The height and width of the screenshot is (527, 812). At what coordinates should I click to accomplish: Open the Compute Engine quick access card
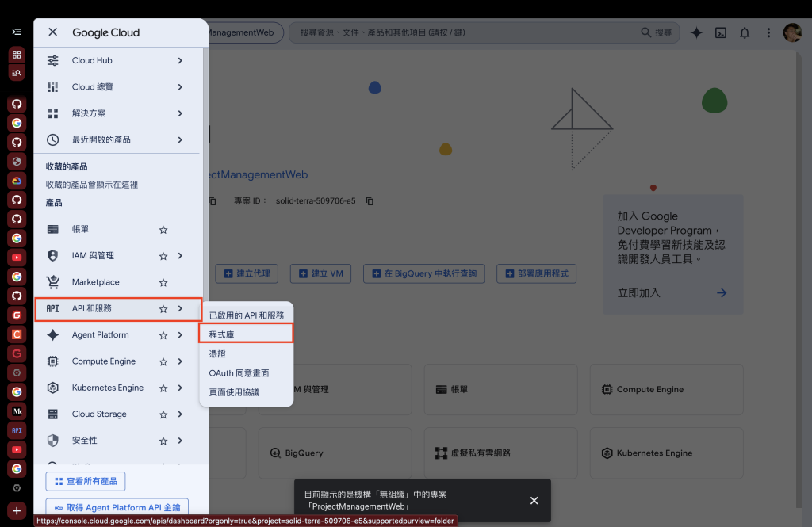666,389
